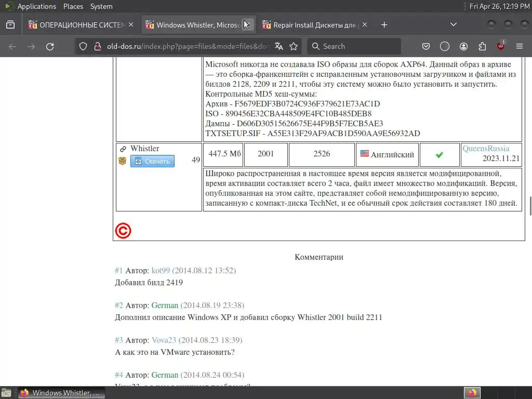Open comment #4 anchor link
Image resolution: width=532 pixels, height=399 pixels.
pyautogui.click(x=119, y=375)
